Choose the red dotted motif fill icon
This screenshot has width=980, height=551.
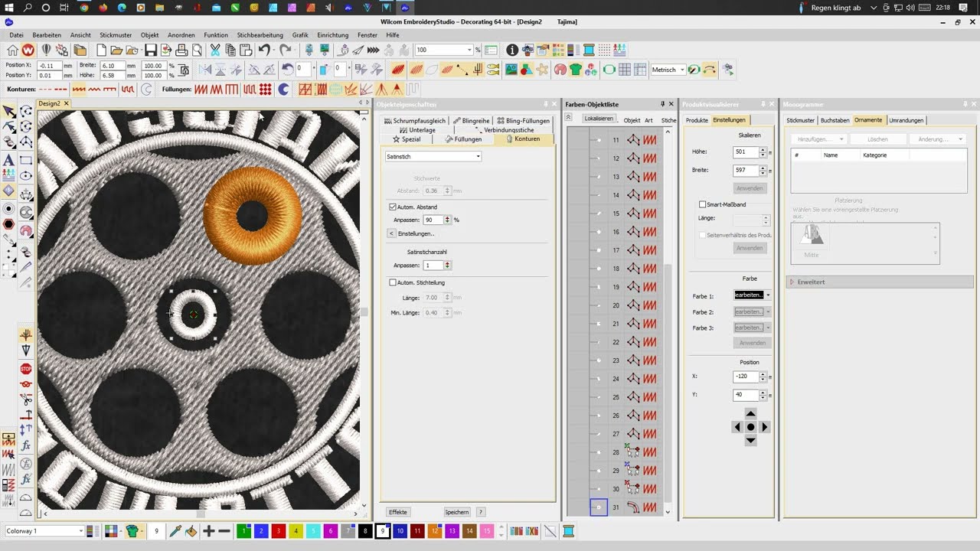coord(265,90)
